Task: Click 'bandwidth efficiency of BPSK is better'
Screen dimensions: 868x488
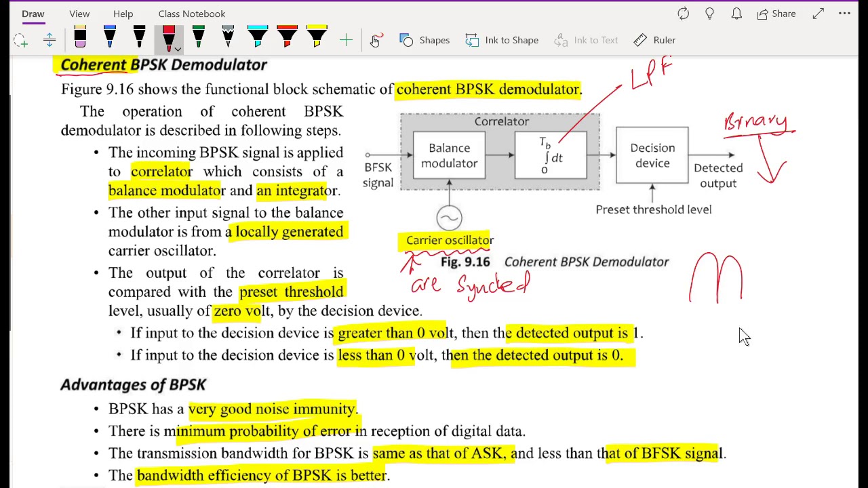Action: [x=262, y=475]
